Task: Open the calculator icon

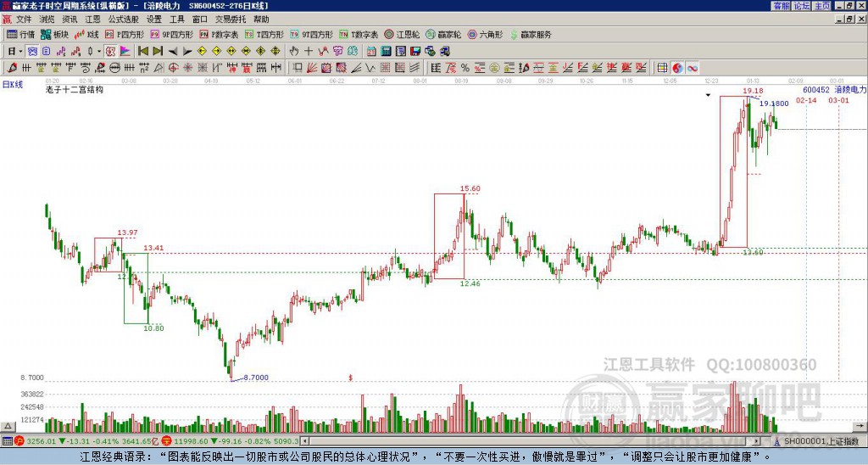Action: click(386, 52)
